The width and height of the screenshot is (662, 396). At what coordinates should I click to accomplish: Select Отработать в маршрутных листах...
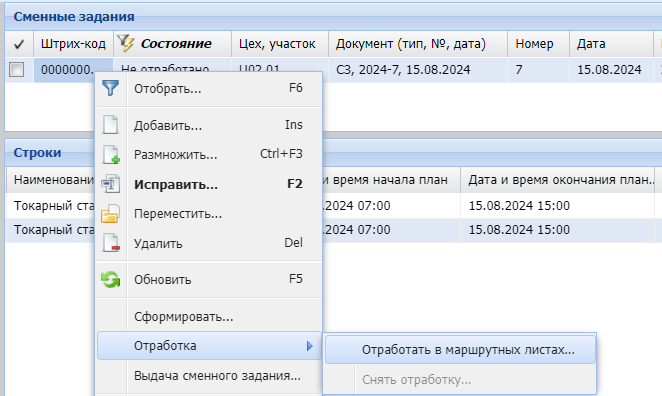pos(460,350)
